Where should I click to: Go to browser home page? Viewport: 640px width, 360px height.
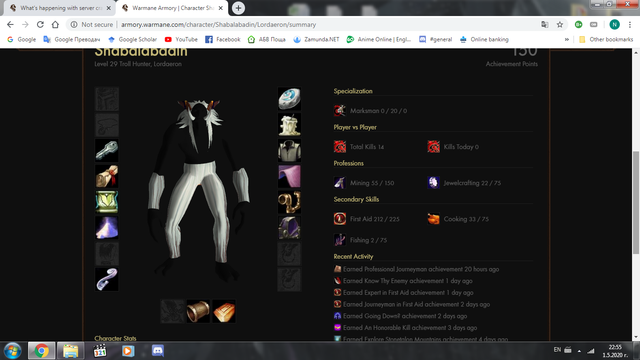tap(55, 24)
